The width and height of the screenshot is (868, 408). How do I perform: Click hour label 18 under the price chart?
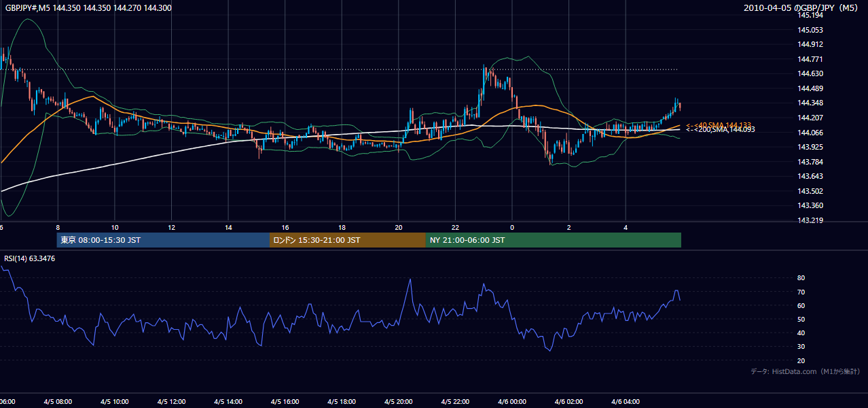click(342, 228)
